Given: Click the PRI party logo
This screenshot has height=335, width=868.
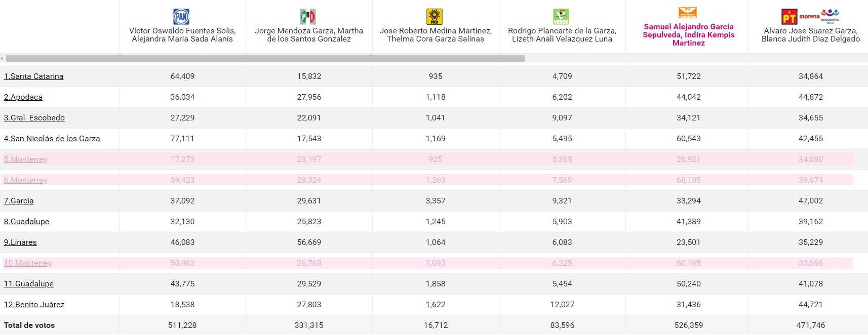Looking at the screenshot, I should click(308, 17).
